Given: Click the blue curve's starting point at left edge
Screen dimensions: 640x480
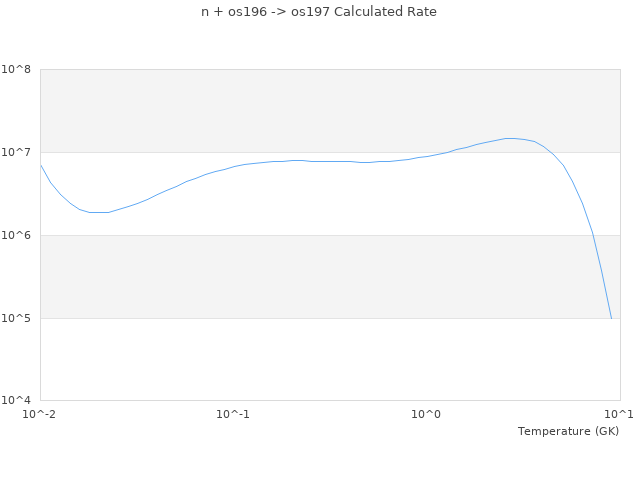Looking at the screenshot, I should pyautogui.click(x=40, y=164).
